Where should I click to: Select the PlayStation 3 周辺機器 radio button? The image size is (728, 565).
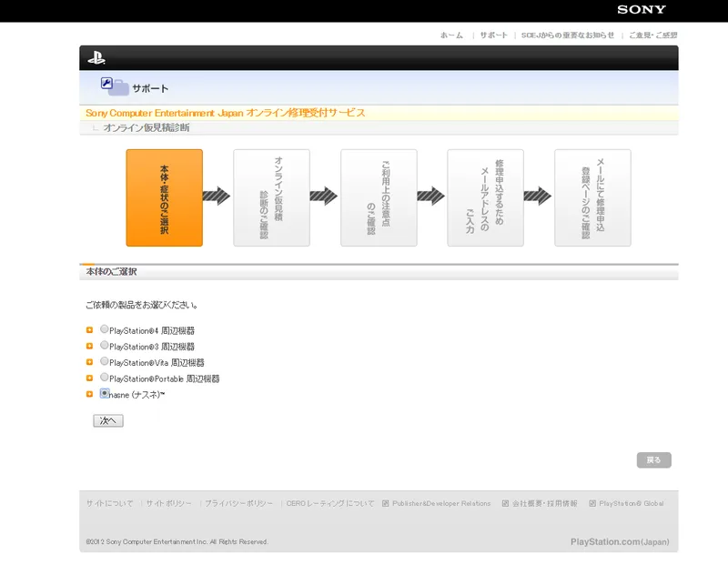click(105, 346)
